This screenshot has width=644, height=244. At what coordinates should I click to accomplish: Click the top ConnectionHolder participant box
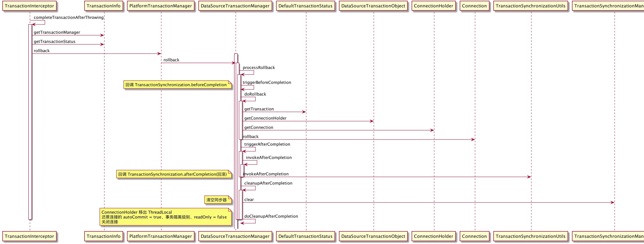pos(433,6)
